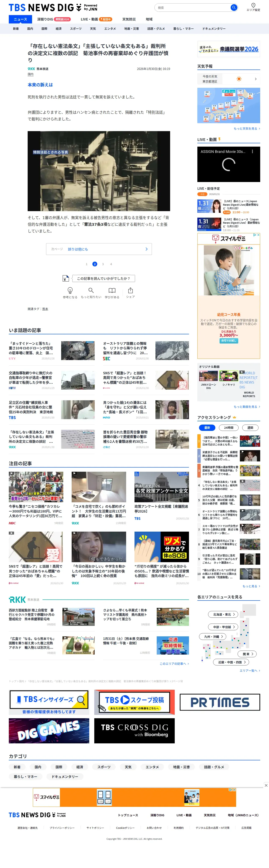Click 話題・グルメ category chip
Viewport: 269px width, 868px height.
coord(214,767)
